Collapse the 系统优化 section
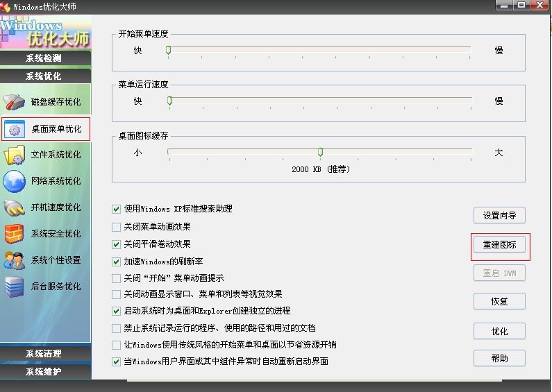This screenshot has width=552, height=392. tap(45, 76)
